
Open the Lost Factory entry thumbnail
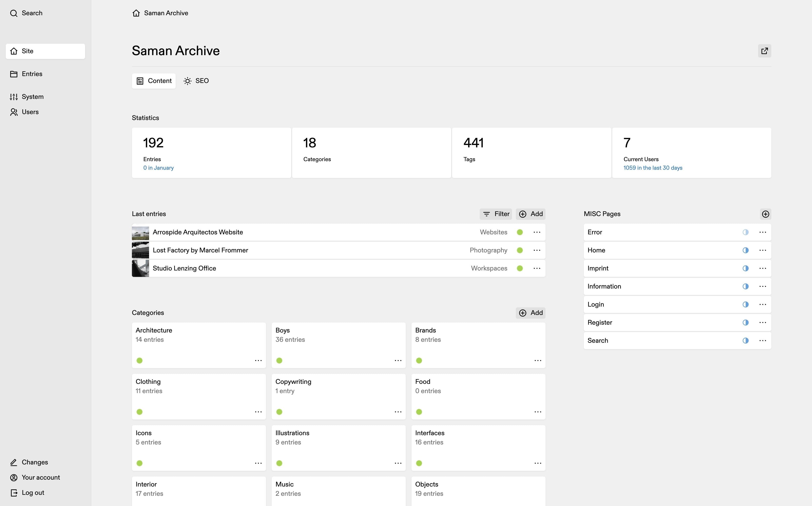click(140, 250)
